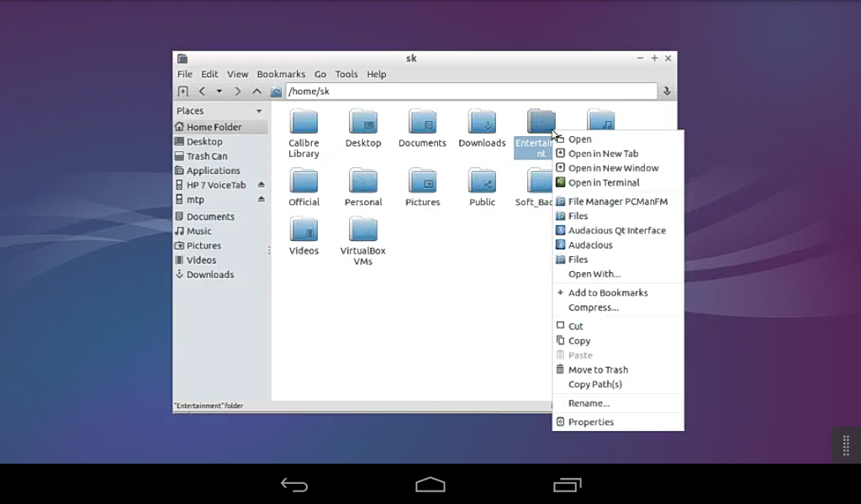Choose Open in New Window
Viewport: 861px width, 504px height.
(618, 168)
